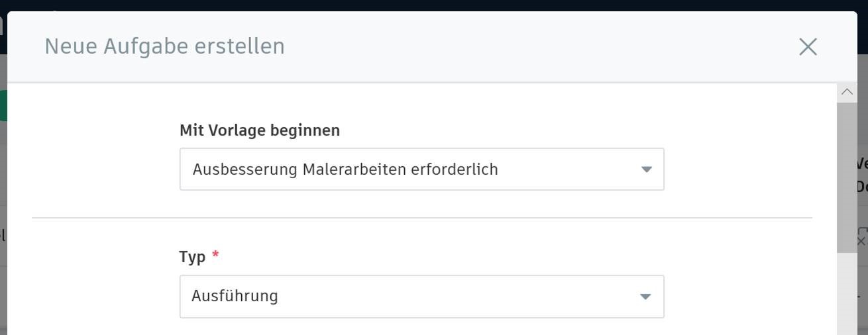Image resolution: width=868 pixels, height=335 pixels.
Task: Click the Typ field label
Action: [x=192, y=257]
